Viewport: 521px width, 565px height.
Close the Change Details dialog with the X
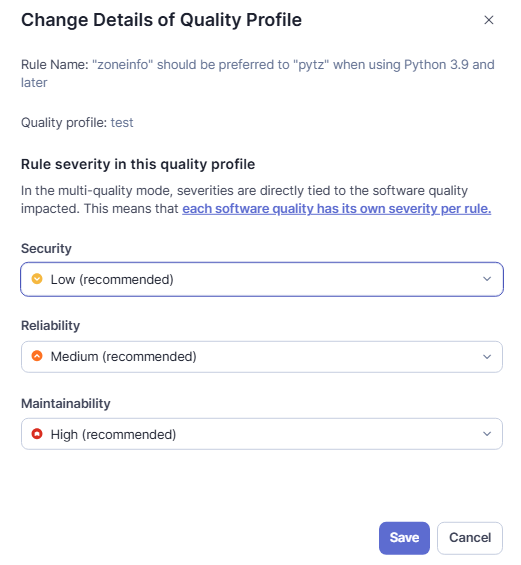pos(488,20)
